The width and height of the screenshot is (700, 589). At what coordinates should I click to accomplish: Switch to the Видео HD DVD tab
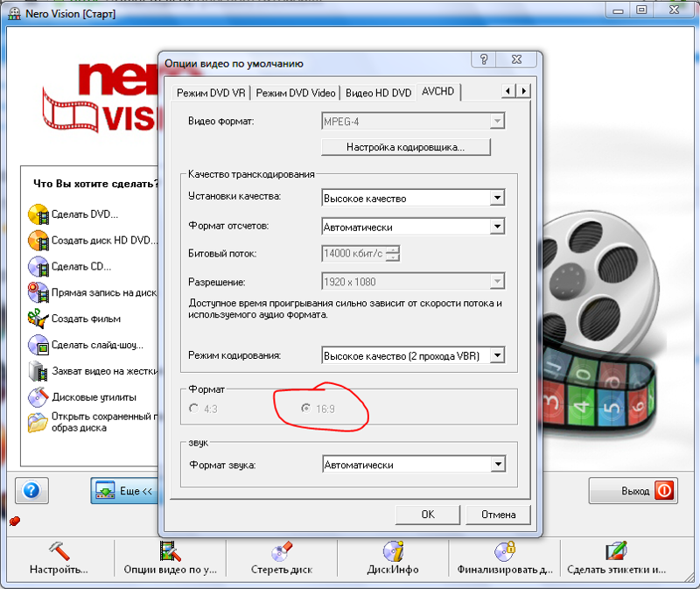click(379, 93)
